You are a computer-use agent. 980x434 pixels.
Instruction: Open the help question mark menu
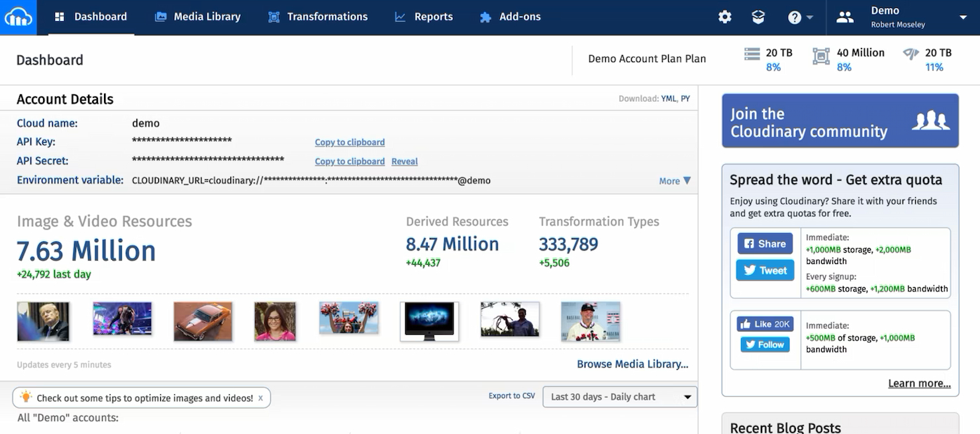tap(800, 18)
